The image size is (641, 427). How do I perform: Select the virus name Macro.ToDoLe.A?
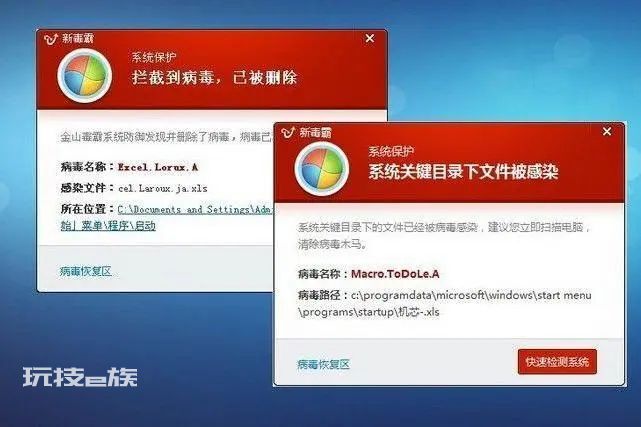[x=395, y=274]
